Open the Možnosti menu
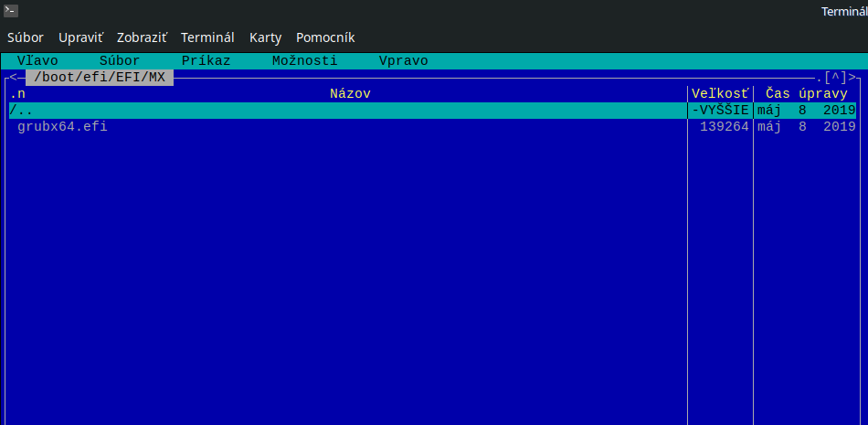Viewport: 868px width, 425px height. tap(304, 61)
